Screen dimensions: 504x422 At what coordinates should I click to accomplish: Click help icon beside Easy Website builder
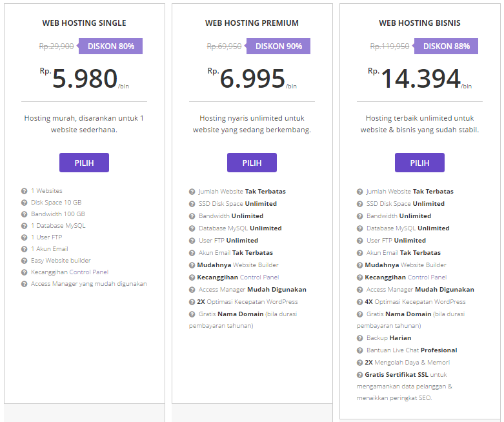[24, 261]
